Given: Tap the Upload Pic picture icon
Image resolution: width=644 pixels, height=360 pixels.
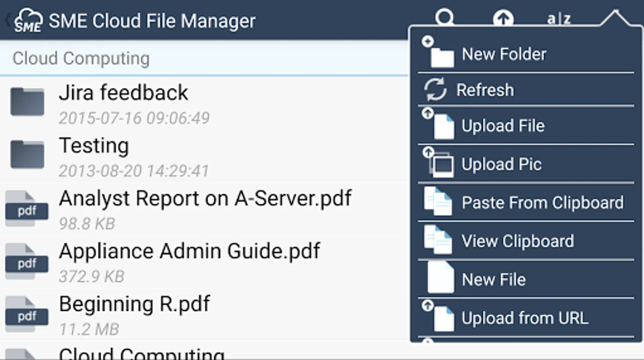Looking at the screenshot, I should (x=442, y=164).
